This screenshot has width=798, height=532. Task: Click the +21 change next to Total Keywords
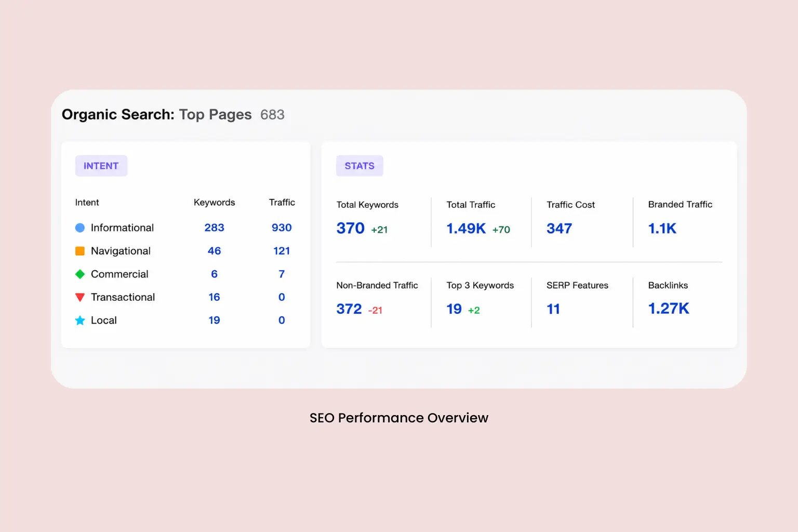[379, 230]
